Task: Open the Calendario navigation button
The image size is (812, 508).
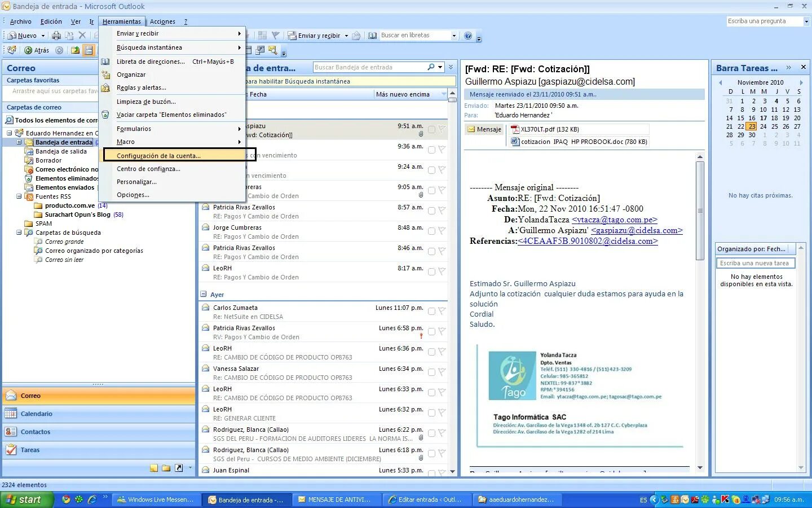Action: (99, 414)
